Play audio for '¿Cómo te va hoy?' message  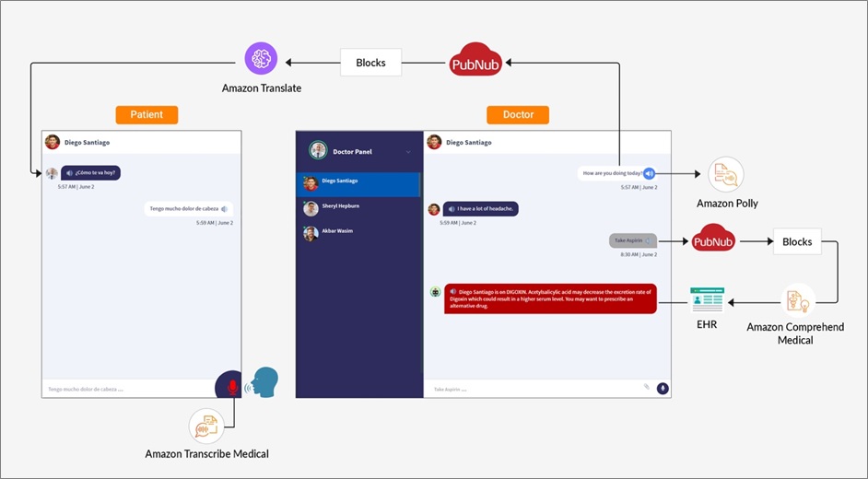pos(69,172)
